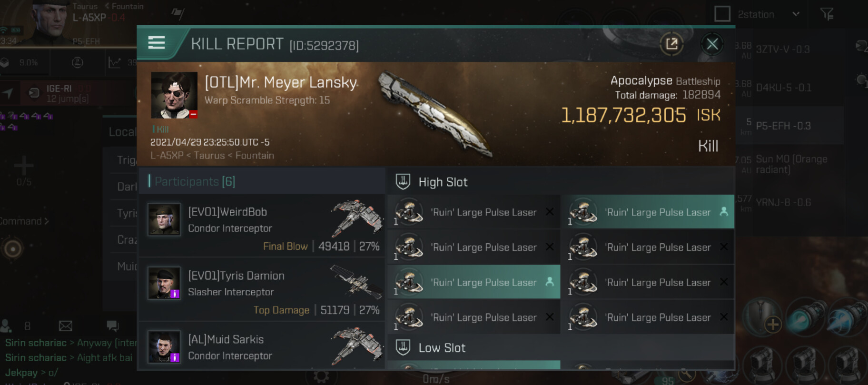Click the Apocalypse battleship image
Viewport: 868px width, 385px height.
[435, 114]
